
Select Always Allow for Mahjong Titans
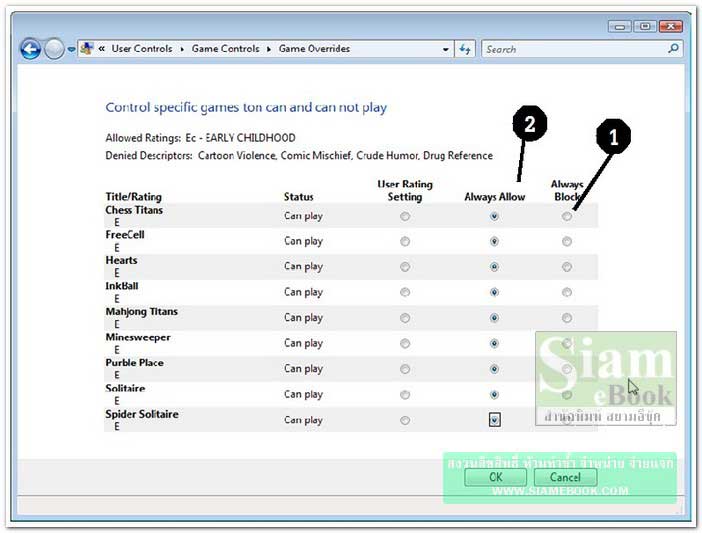494,318
